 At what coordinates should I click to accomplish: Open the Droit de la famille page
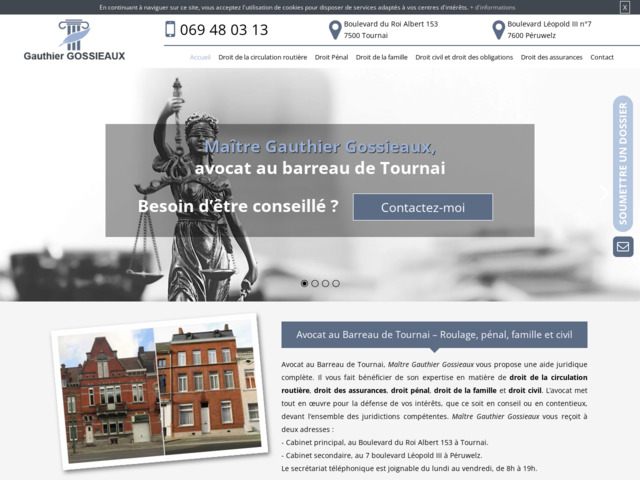click(382, 58)
